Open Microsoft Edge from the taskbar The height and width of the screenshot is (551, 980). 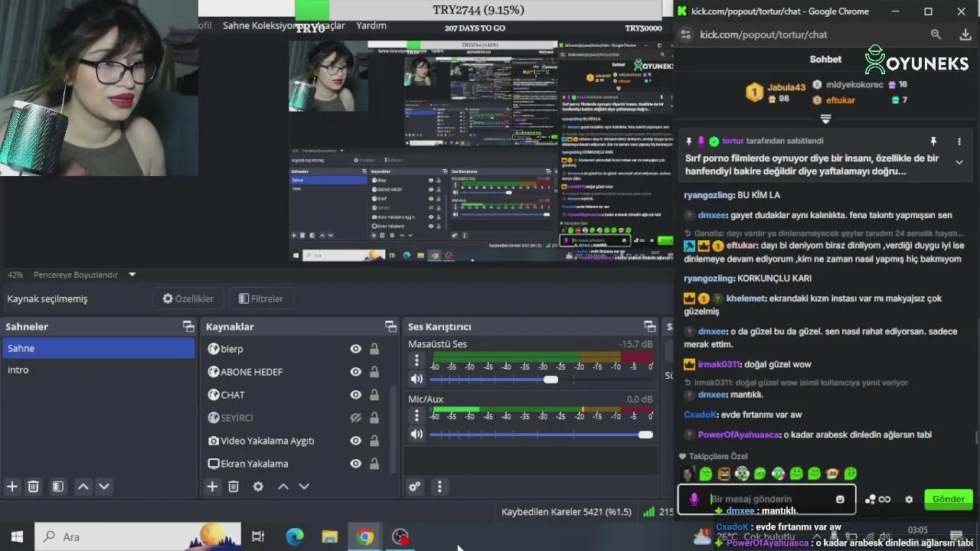(295, 536)
